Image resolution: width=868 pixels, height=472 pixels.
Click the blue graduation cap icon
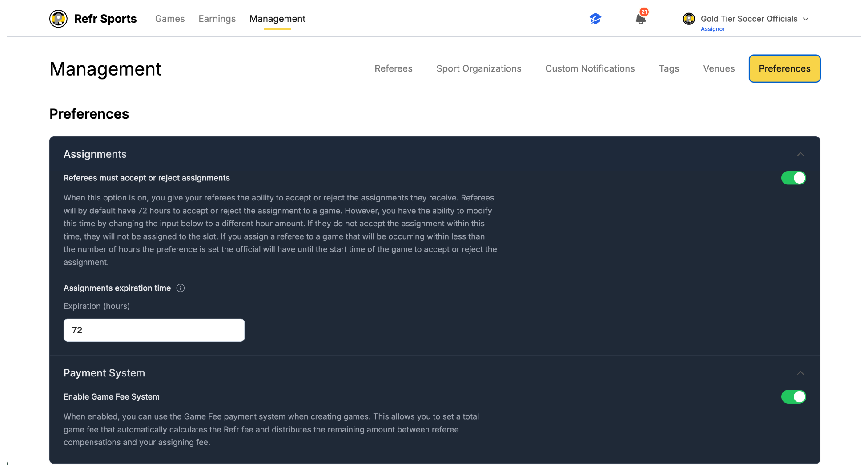point(595,19)
